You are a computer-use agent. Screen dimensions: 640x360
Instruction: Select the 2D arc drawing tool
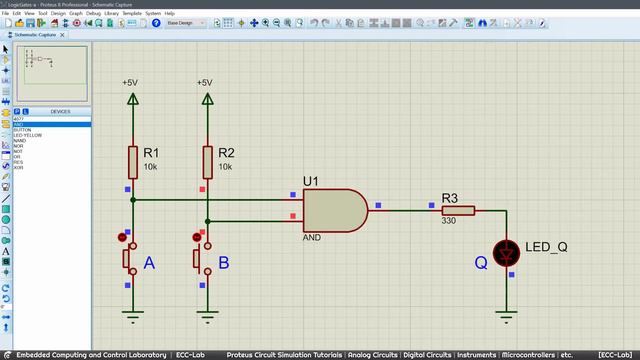click(6, 230)
